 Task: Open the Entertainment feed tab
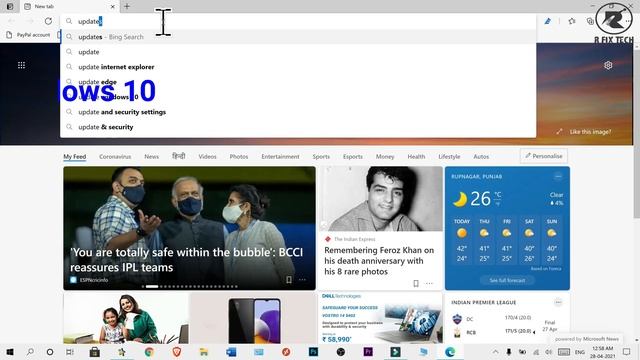280,156
